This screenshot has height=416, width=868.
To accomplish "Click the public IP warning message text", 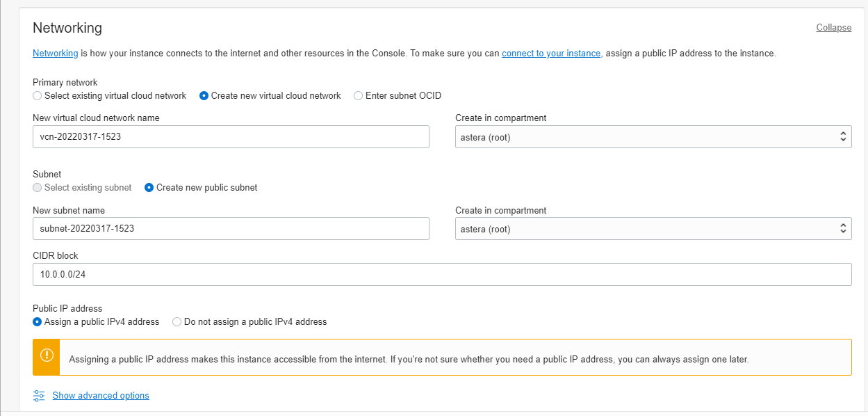I will pos(409,360).
